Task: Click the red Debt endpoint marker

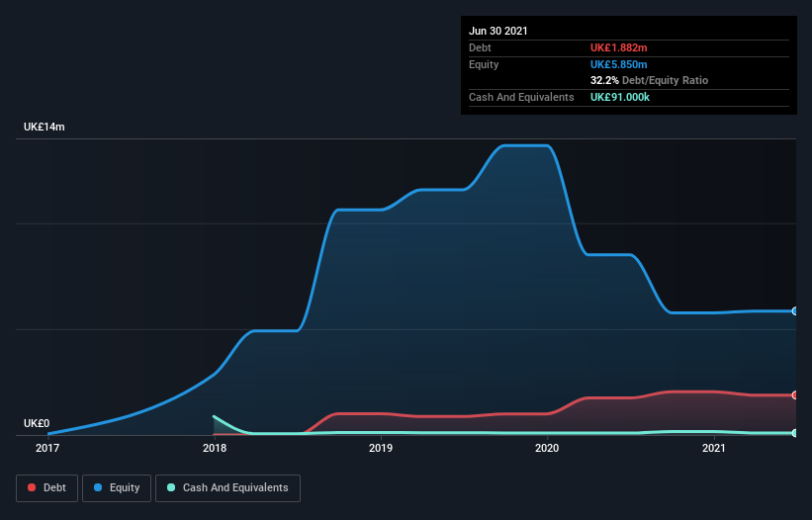Action: [x=795, y=395]
